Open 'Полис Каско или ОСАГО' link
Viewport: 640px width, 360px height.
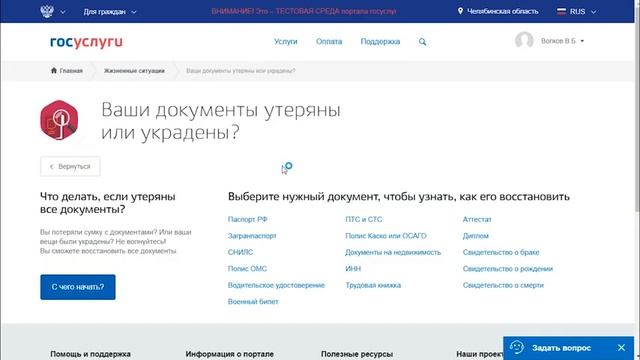386,236
